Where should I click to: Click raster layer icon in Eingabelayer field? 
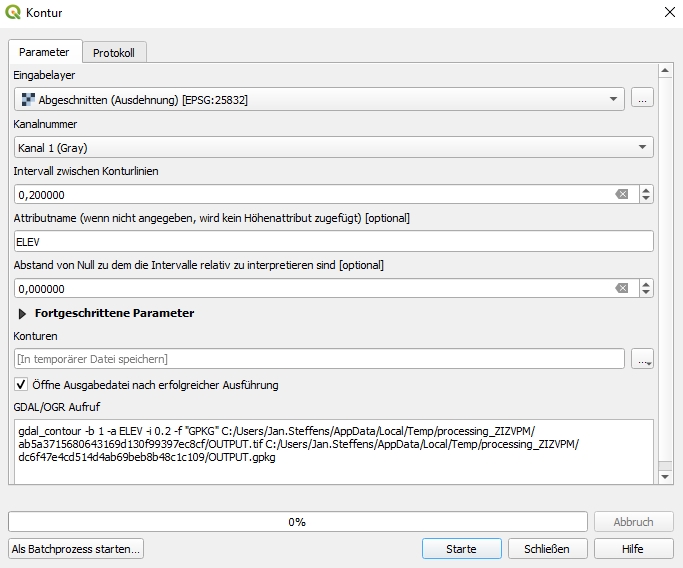[x=28, y=100]
